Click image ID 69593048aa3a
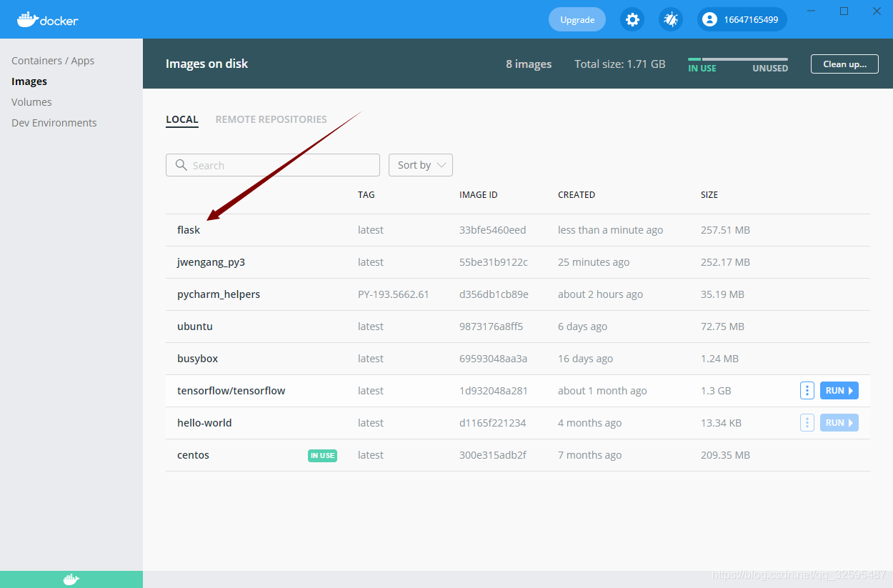The image size is (893, 588). tap(494, 359)
